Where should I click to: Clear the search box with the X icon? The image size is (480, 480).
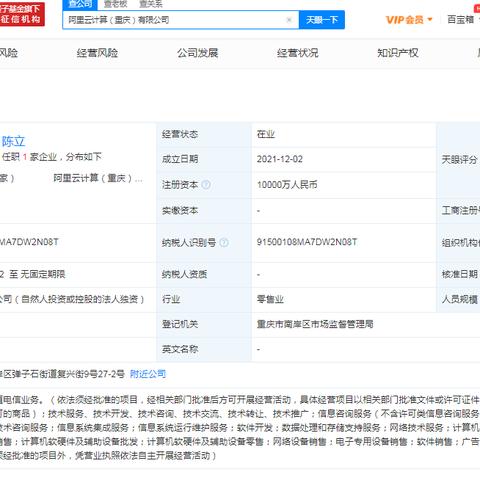click(x=289, y=20)
